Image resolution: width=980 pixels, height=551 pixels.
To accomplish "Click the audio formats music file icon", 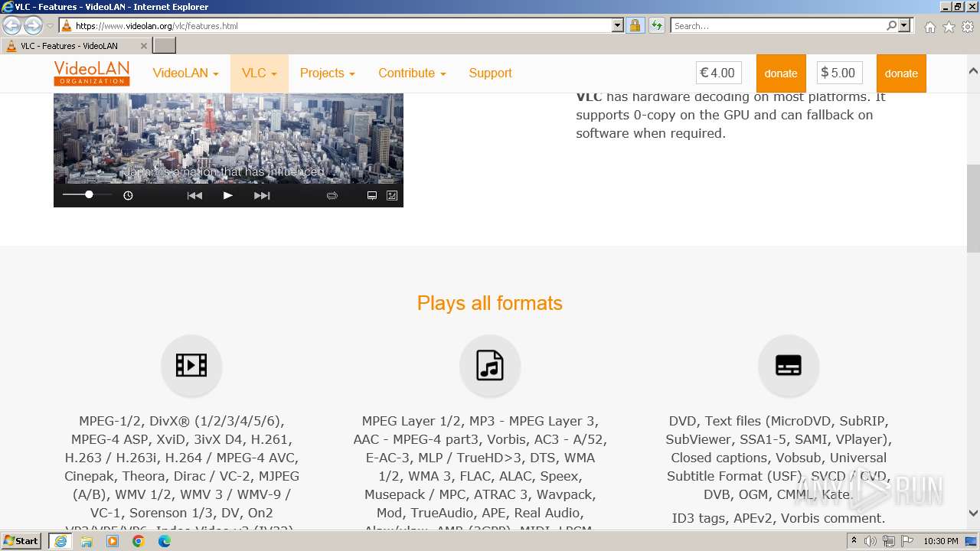I will pyautogui.click(x=490, y=365).
